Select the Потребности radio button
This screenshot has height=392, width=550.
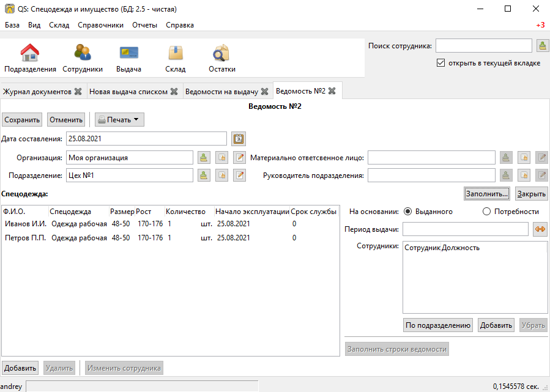click(486, 212)
